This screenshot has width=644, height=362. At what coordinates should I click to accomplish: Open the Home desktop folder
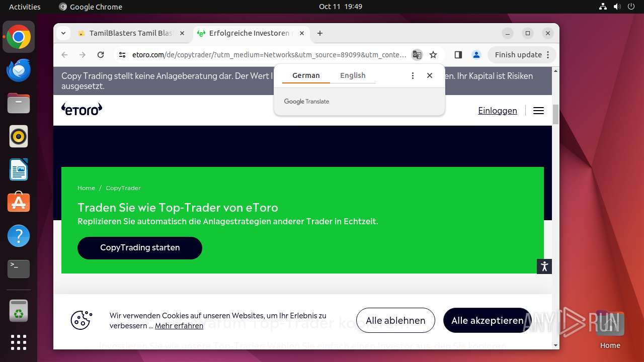[x=610, y=329]
